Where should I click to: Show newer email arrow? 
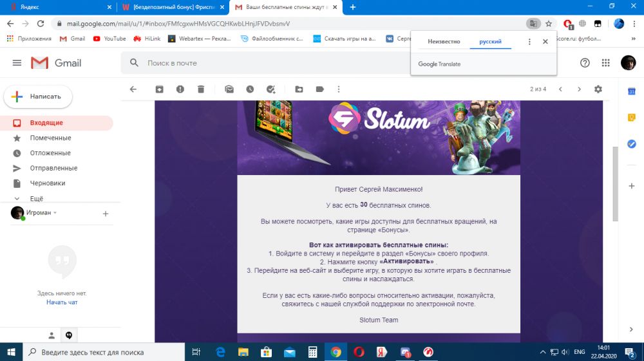tap(560, 89)
